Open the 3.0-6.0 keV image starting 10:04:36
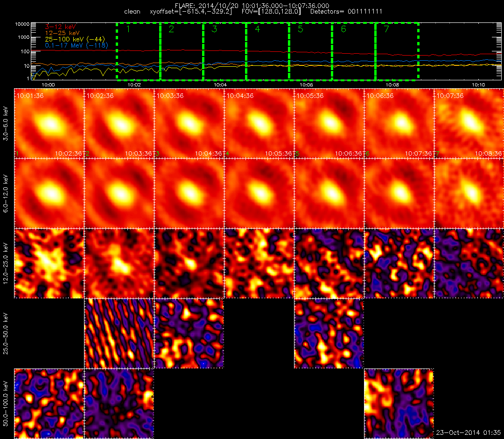Viewport: 504px width, 439px height. pos(259,123)
